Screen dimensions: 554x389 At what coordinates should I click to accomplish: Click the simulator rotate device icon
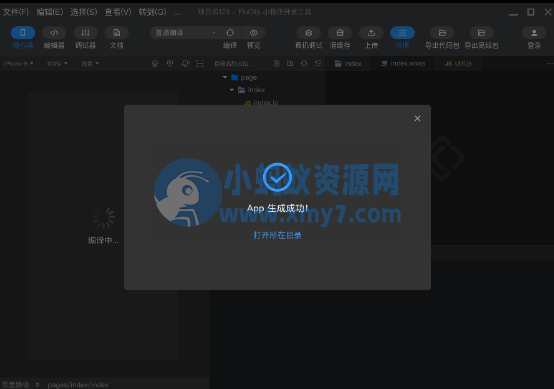(x=185, y=64)
